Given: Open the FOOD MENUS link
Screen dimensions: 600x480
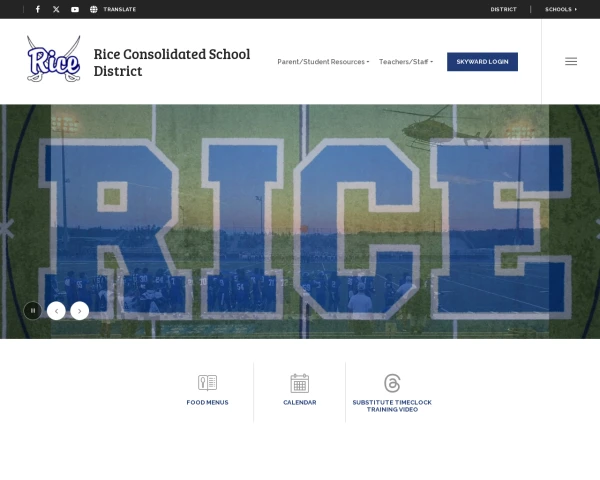Looking at the screenshot, I should point(207,402).
